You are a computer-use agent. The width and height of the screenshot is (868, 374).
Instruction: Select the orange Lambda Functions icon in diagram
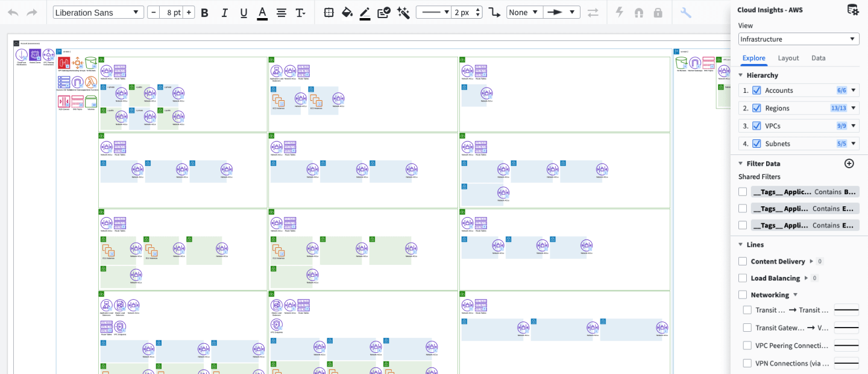click(x=91, y=82)
